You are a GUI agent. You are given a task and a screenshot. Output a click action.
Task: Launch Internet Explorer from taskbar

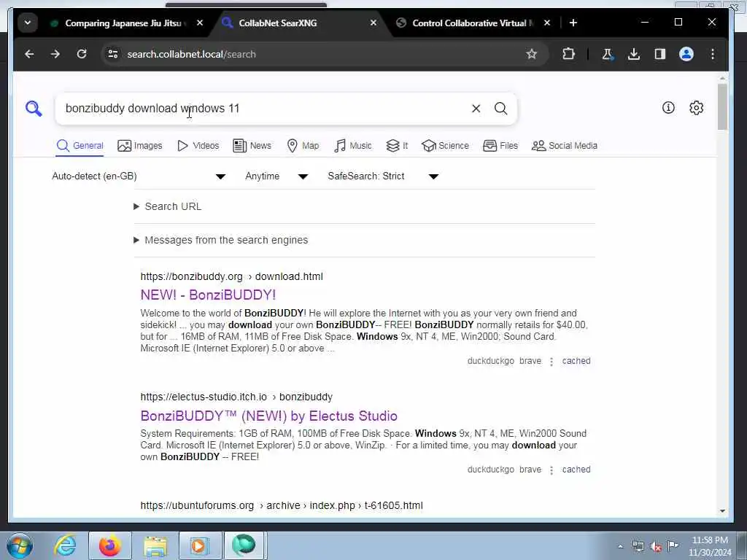(65, 545)
